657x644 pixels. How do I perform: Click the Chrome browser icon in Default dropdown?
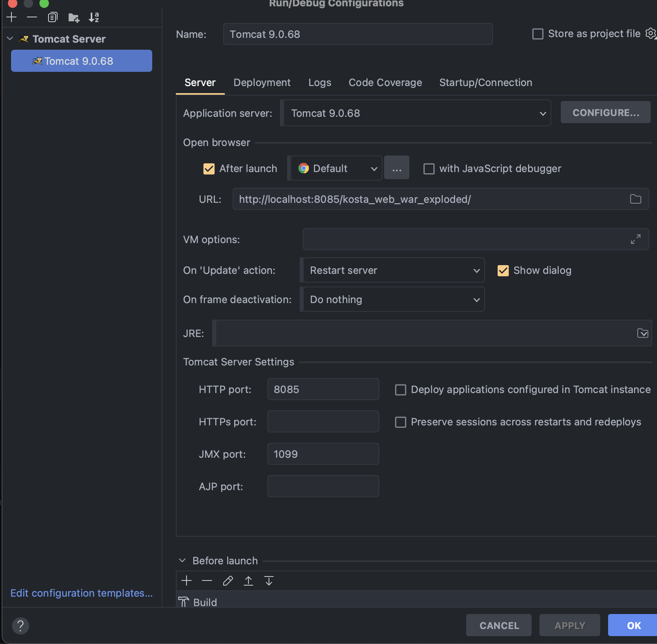pos(304,168)
